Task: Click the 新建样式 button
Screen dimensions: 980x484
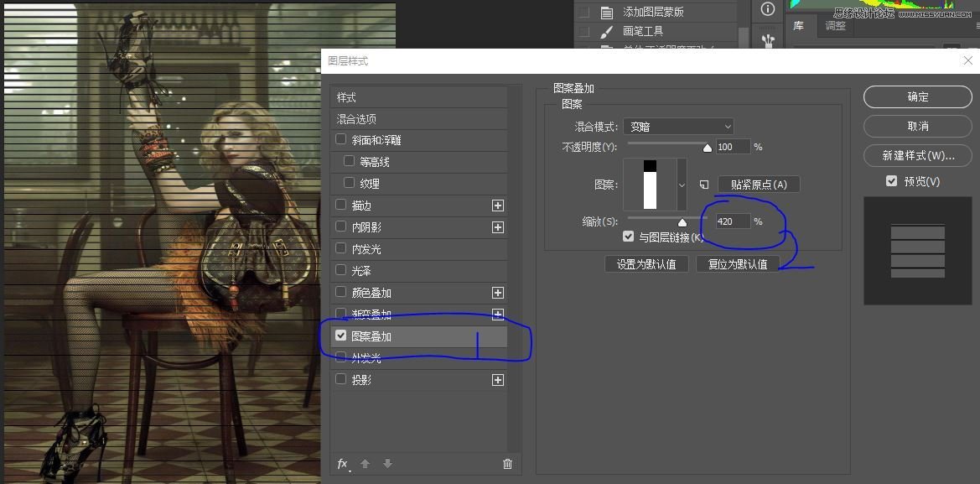Action: click(x=917, y=156)
